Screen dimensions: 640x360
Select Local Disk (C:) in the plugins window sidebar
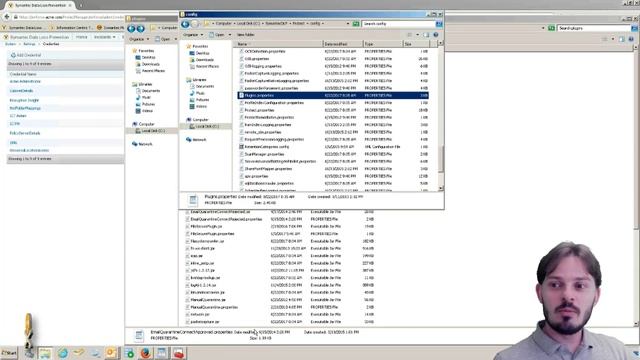153,131
